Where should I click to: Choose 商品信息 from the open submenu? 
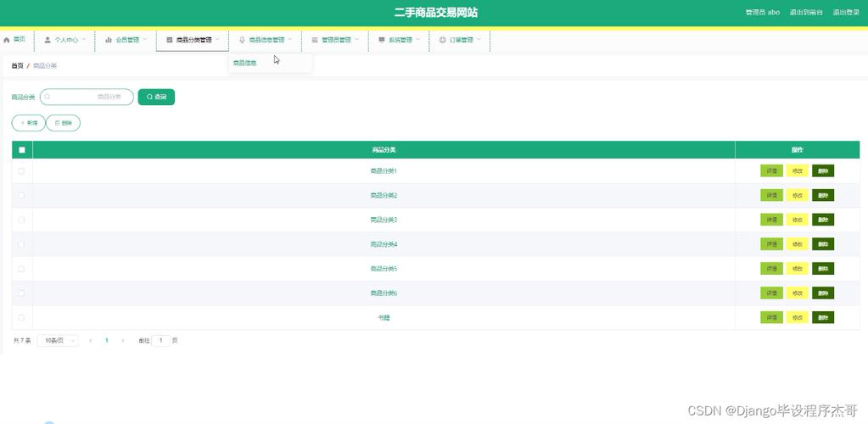coord(245,63)
